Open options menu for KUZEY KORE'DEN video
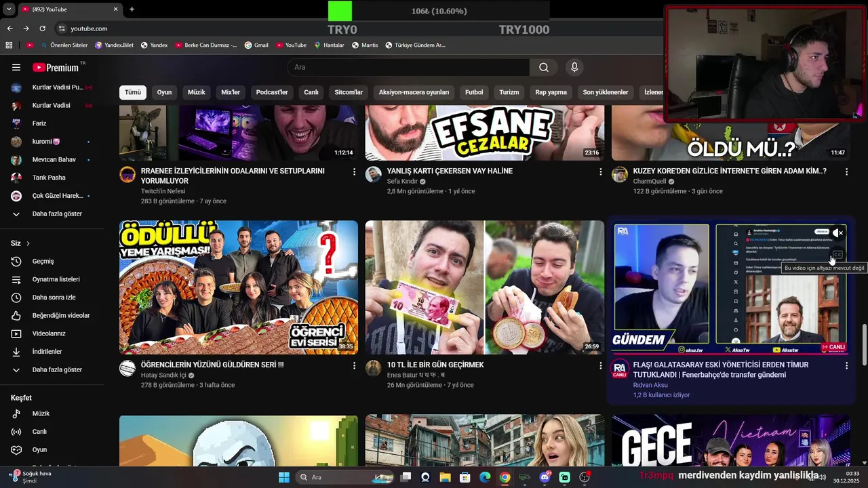 coord(846,172)
